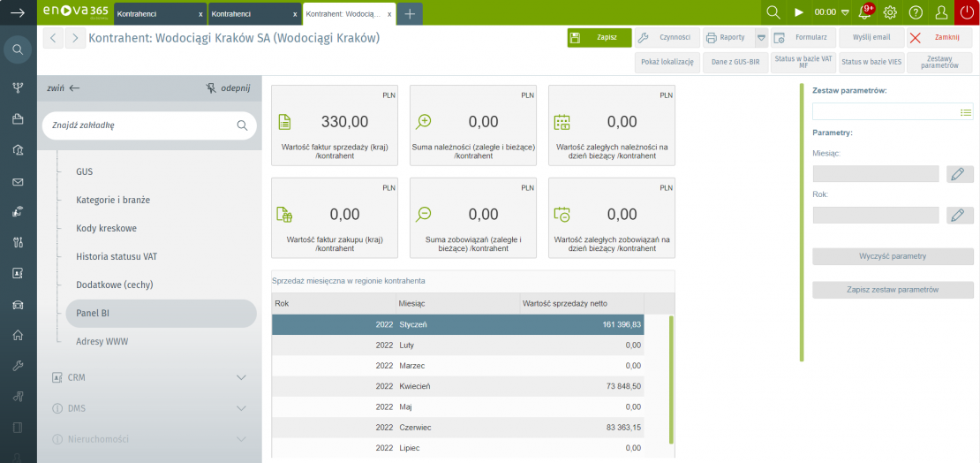Click the edit pencil next to Rok
This screenshot has width=980, height=463.
click(960, 215)
